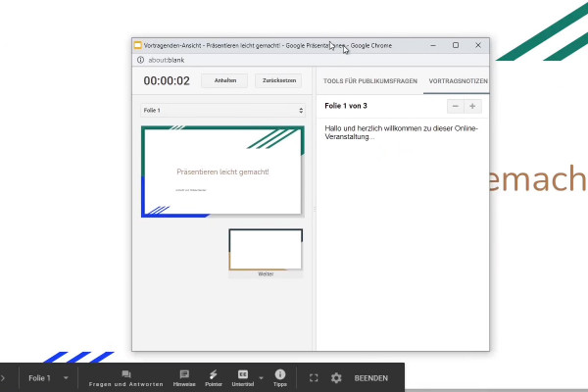Screen dimensions: 588x392
Task: Click the panel divider handle between slides and notes
Action: point(315,209)
